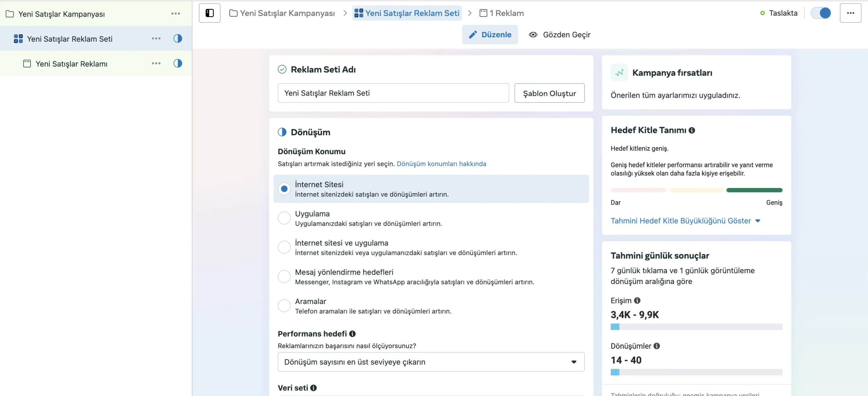Open Dönüşüm konumları hakkında link
Viewport: 868px width, 396px height.
coord(441,164)
